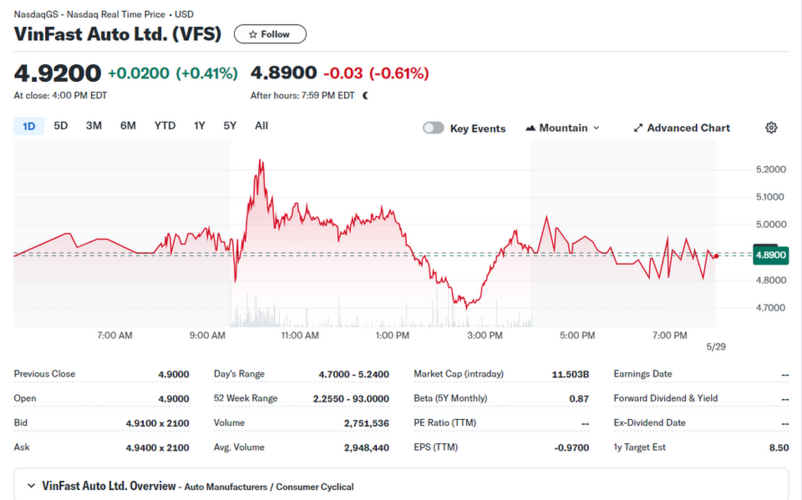Screen dimensions: 802x500
Task: Click the 1y Target Est value 8.50
Action: coord(779,448)
